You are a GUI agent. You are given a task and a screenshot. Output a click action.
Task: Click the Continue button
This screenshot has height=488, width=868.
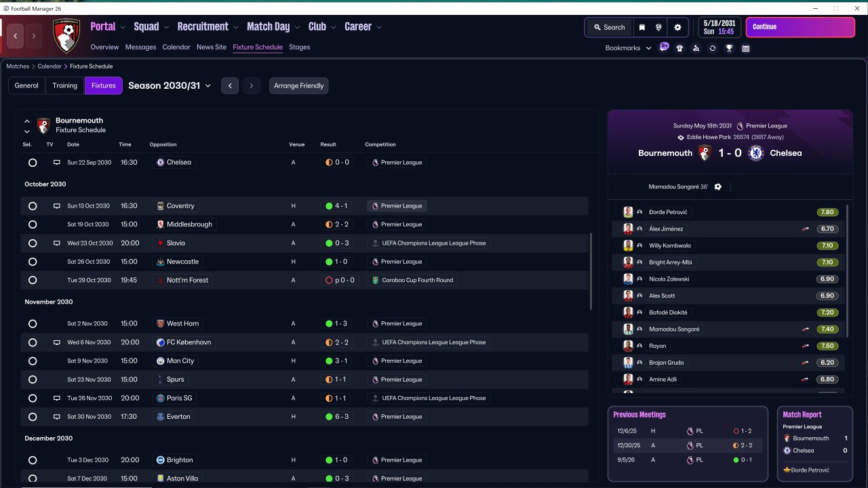click(x=800, y=27)
